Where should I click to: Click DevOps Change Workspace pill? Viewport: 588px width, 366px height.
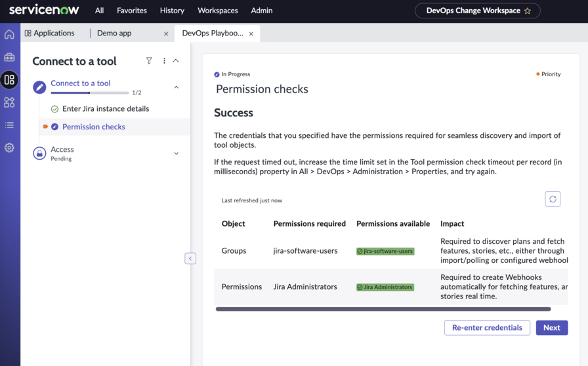click(477, 11)
